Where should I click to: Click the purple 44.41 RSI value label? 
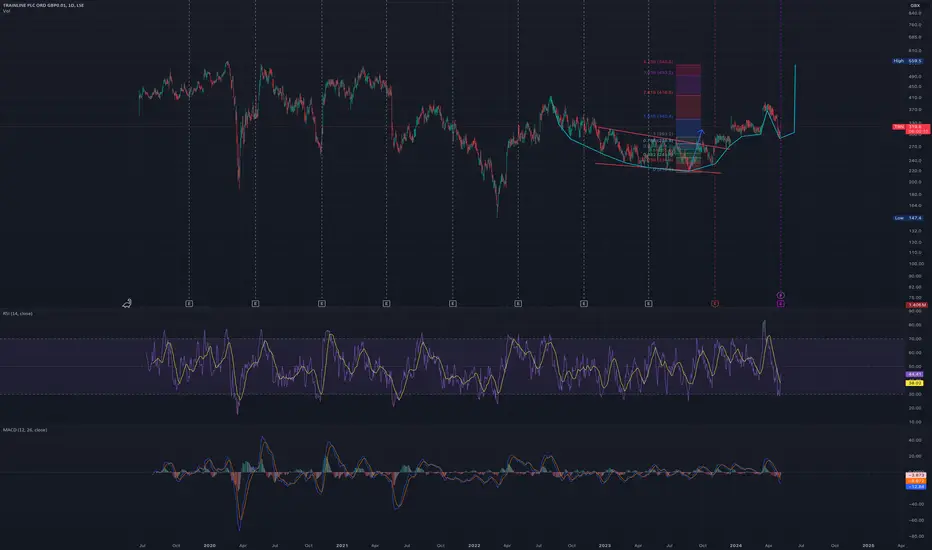coord(914,374)
